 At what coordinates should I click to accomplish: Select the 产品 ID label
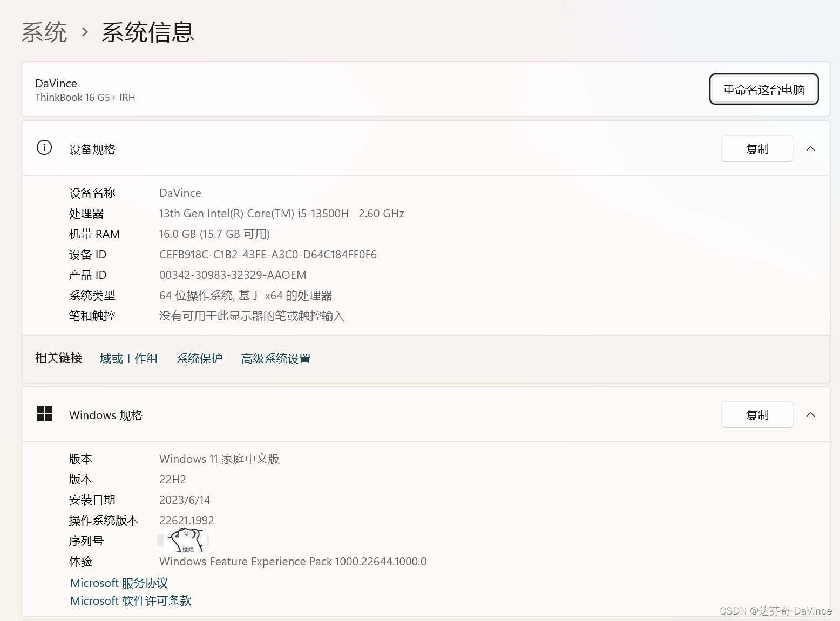(87, 275)
